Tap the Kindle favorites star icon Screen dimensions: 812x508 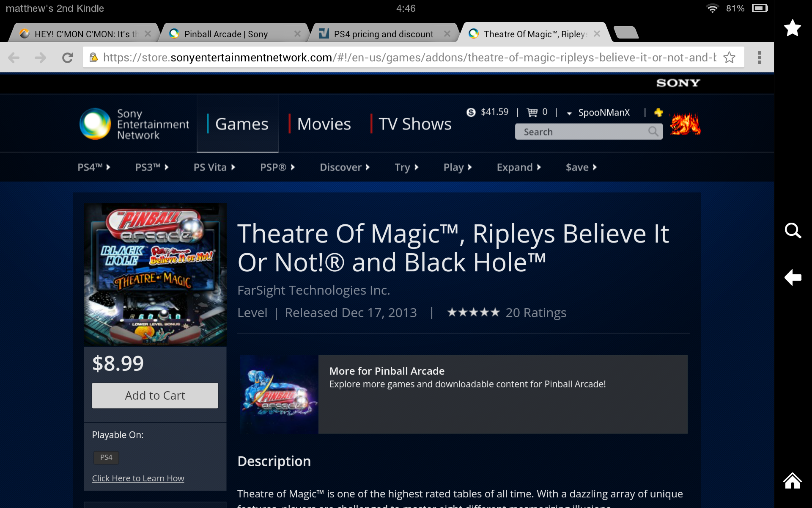(792, 28)
